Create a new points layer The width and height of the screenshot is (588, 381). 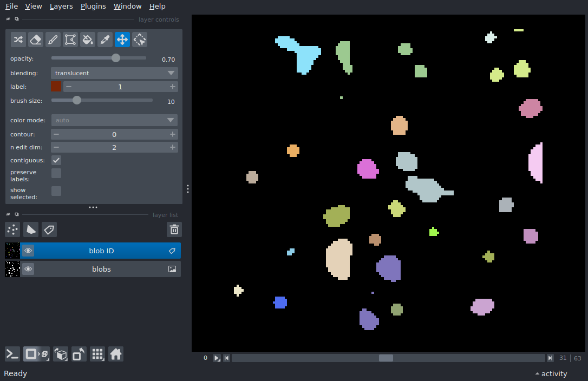pos(12,229)
